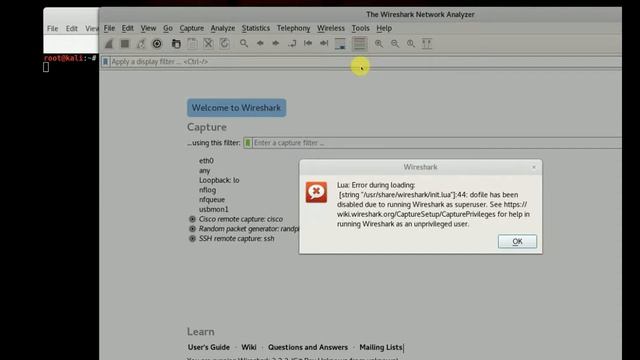Open the display filter bookmark menu
Screen dimensions: 640x360
coord(105,62)
